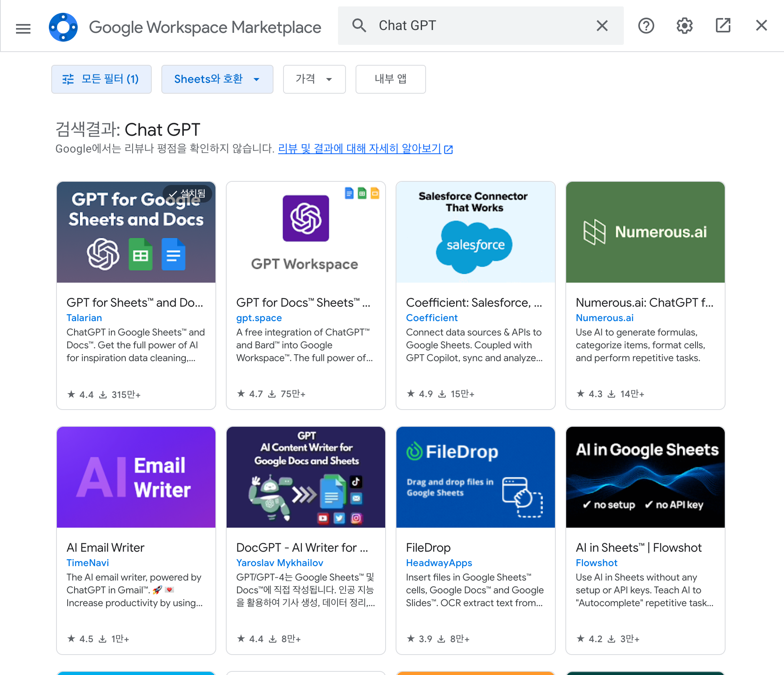The width and height of the screenshot is (784, 675).
Task: Open the 리뷰 및 결과에 대해 자세히 알아보기 link
Action: pos(360,149)
